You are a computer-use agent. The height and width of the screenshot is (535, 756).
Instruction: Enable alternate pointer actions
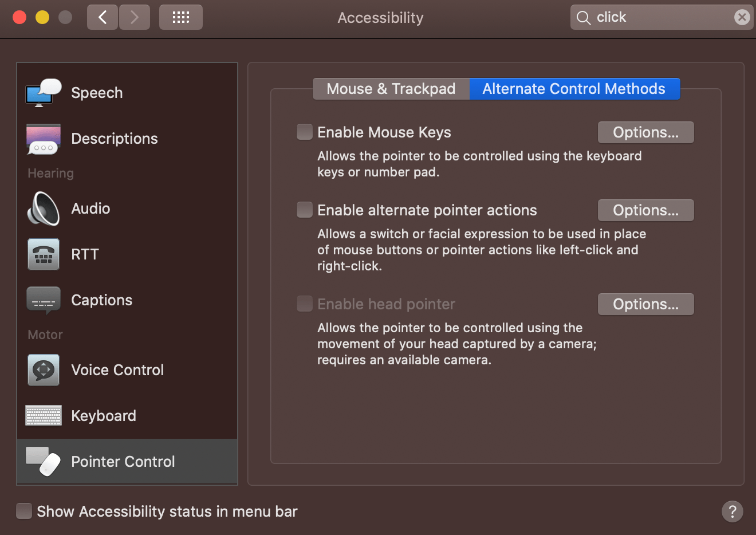point(304,210)
